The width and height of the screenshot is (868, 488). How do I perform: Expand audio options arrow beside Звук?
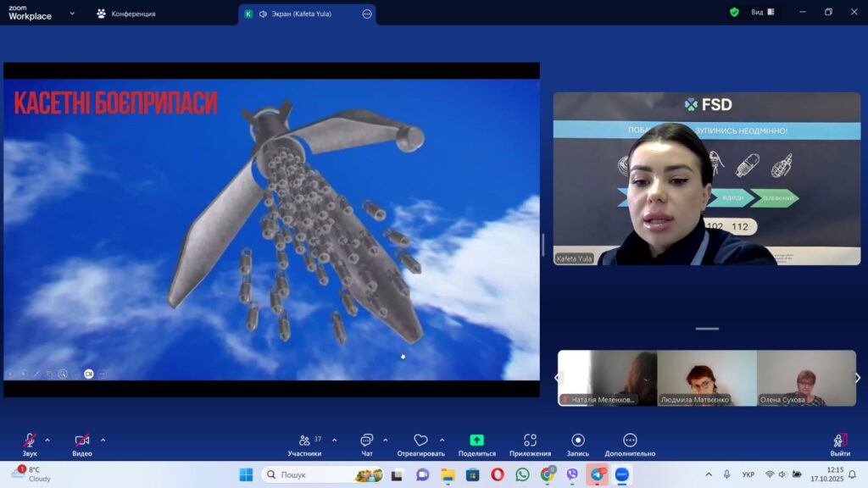47,440
